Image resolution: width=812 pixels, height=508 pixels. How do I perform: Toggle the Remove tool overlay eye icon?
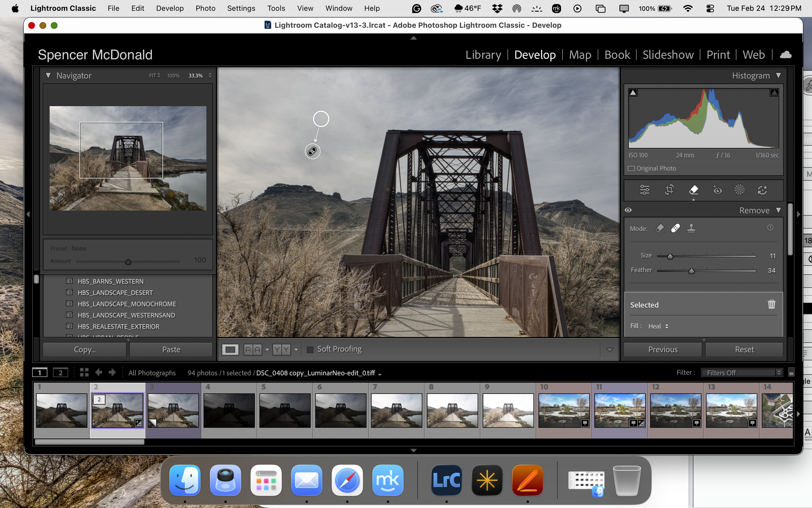[628, 210]
